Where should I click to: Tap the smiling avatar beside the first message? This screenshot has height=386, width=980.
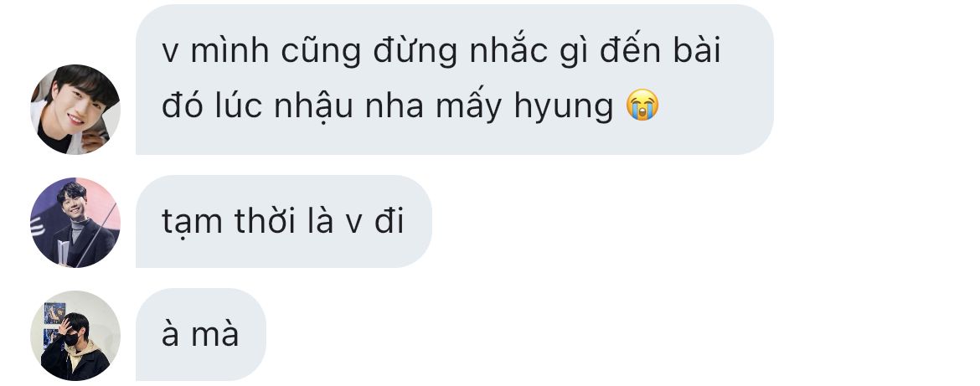click(x=75, y=110)
